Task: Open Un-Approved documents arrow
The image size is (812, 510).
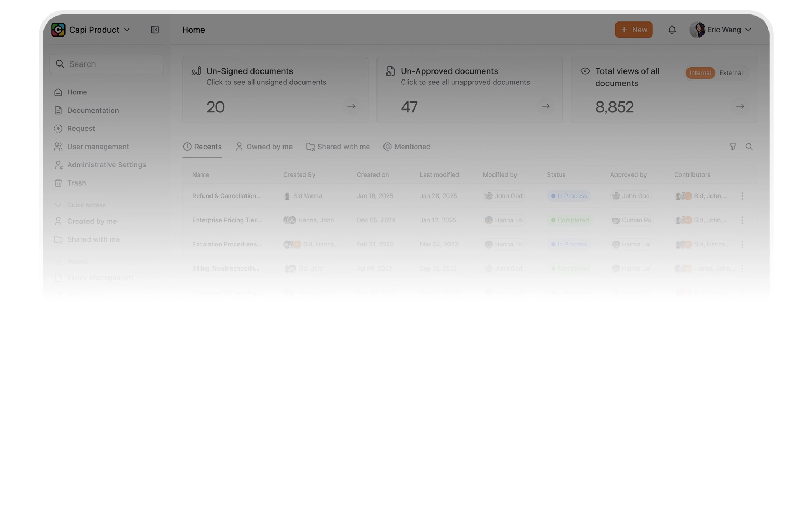Action: click(x=546, y=106)
